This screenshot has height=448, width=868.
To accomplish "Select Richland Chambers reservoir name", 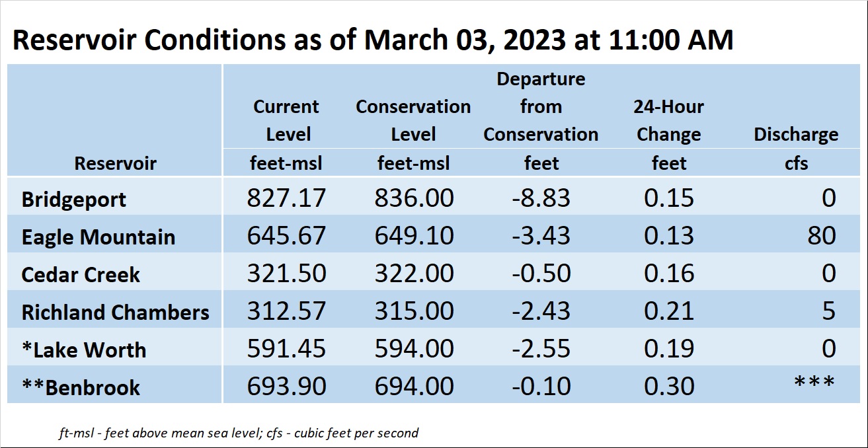I will [115, 312].
